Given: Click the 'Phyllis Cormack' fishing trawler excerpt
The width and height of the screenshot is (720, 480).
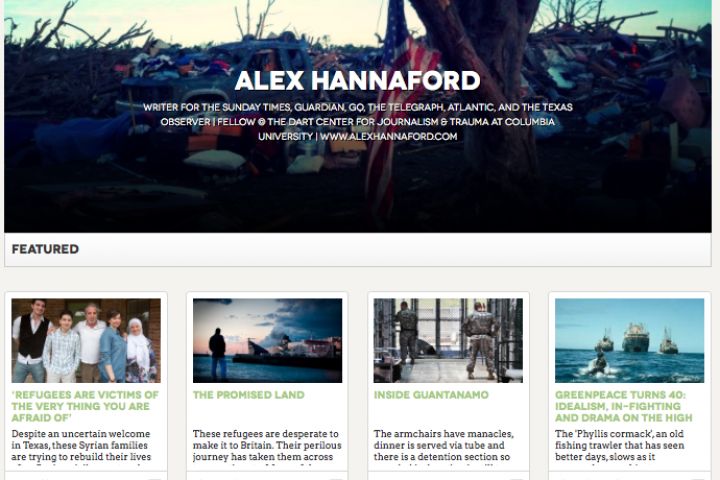Looking at the screenshot, I should pyautogui.click(x=619, y=445).
